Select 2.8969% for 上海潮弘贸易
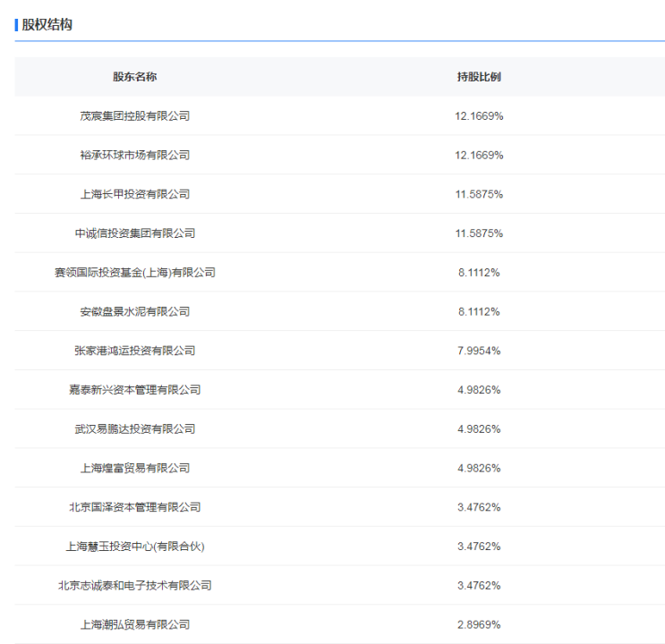The height and width of the screenshot is (644, 665). (479, 624)
